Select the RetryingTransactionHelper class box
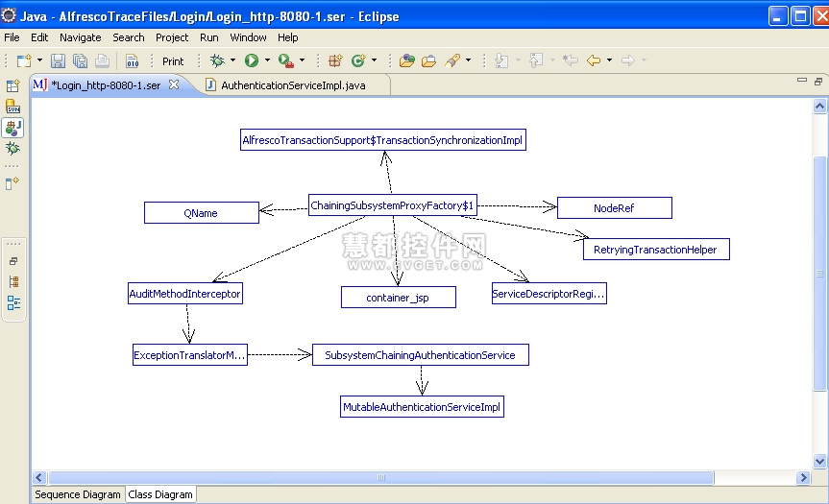829x504 pixels. [x=656, y=250]
